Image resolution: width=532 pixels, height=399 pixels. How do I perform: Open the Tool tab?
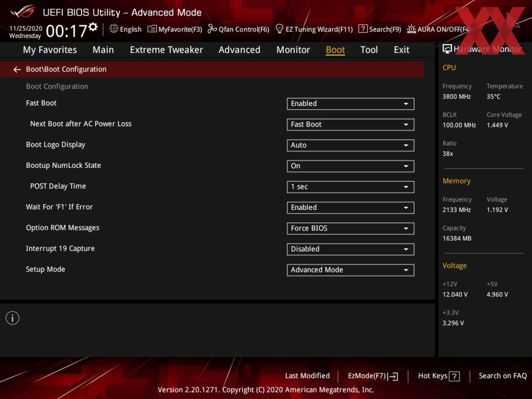[x=369, y=50]
